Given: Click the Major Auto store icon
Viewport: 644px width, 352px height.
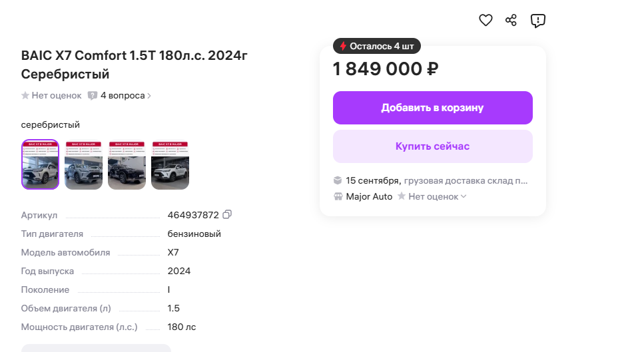Looking at the screenshot, I should pos(338,197).
